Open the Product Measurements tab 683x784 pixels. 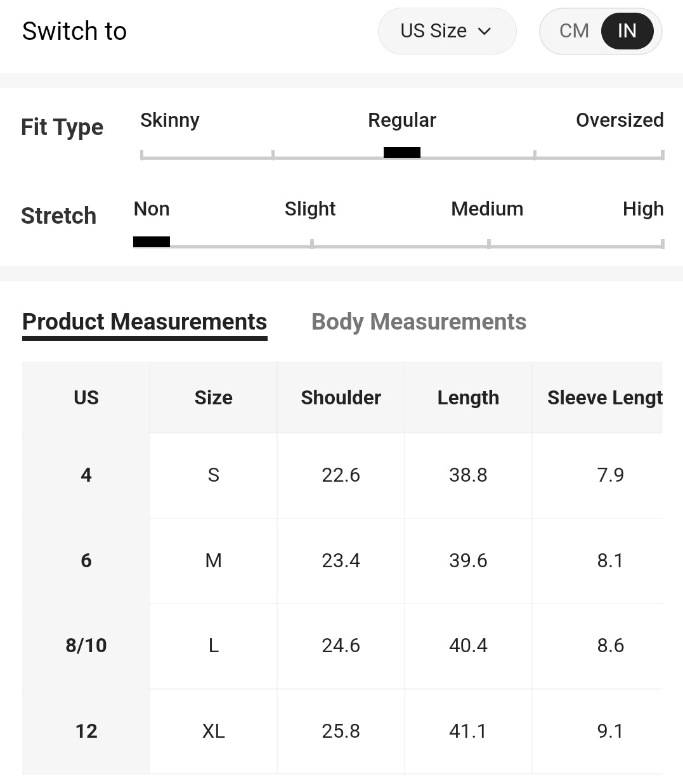145,322
